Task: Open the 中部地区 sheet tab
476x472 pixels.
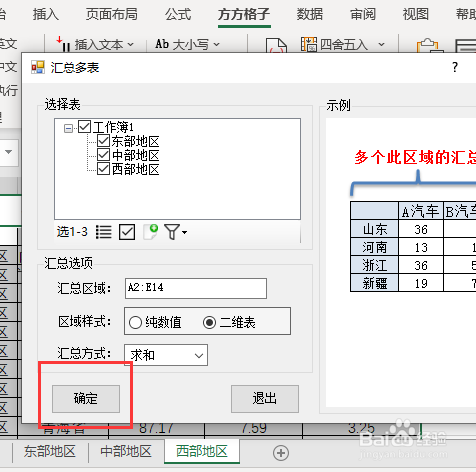Action: [x=126, y=451]
